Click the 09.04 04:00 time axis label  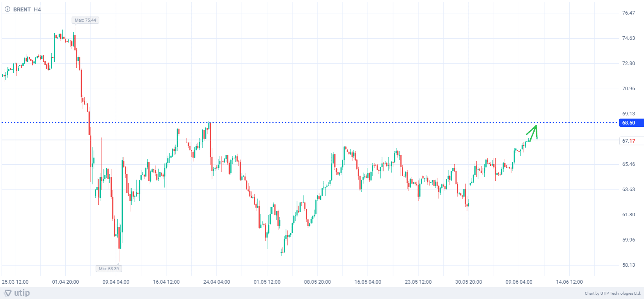coord(116,282)
